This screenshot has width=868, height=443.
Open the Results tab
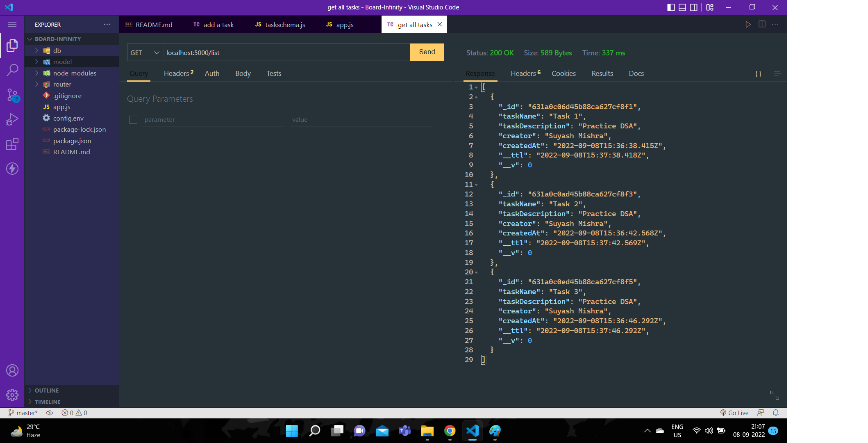pyautogui.click(x=602, y=73)
